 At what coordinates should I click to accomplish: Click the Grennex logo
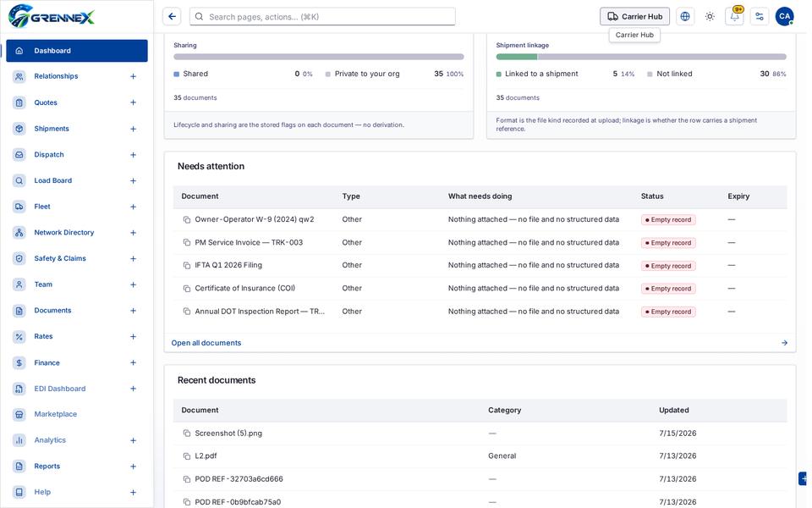pos(52,16)
